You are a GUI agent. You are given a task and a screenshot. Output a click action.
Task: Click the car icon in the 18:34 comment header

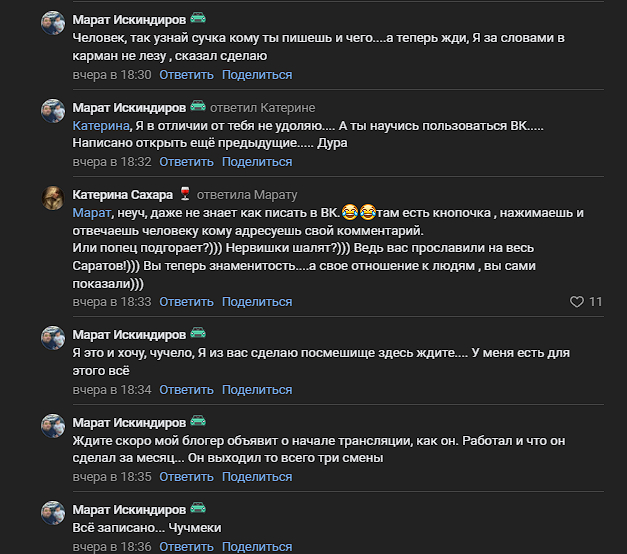(x=198, y=334)
